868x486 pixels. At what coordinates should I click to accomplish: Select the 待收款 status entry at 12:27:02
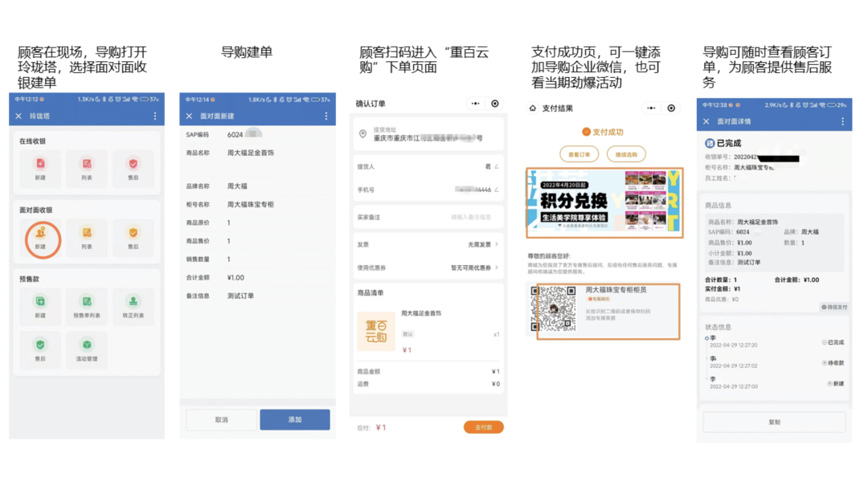click(x=775, y=362)
